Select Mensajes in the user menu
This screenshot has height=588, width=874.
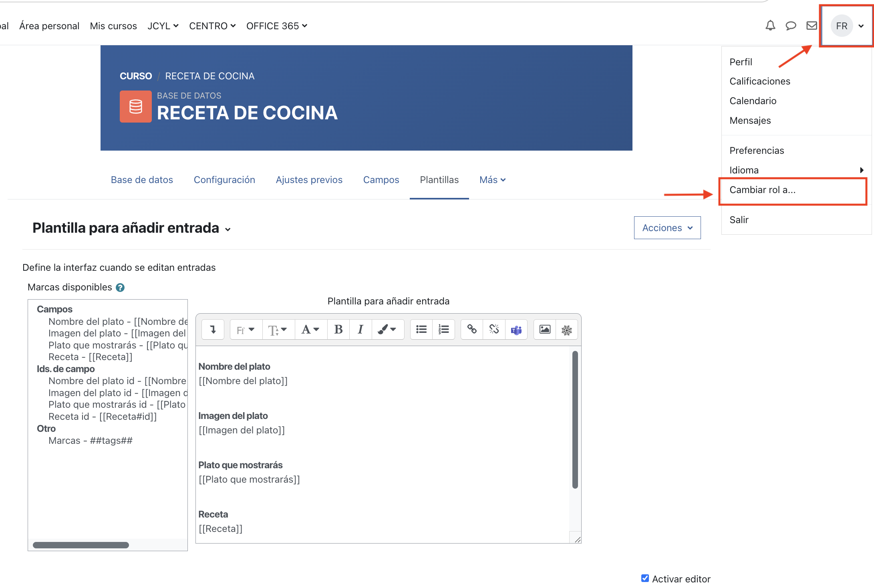tap(750, 121)
